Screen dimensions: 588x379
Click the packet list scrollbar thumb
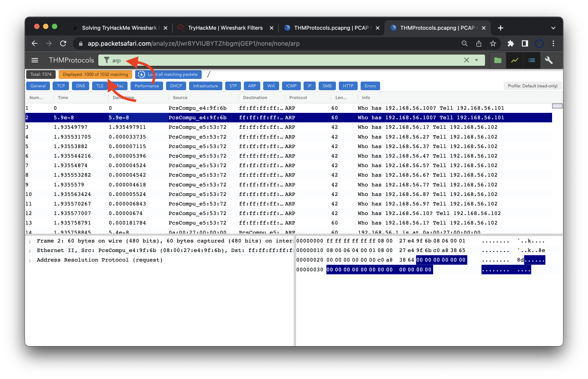(557, 106)
